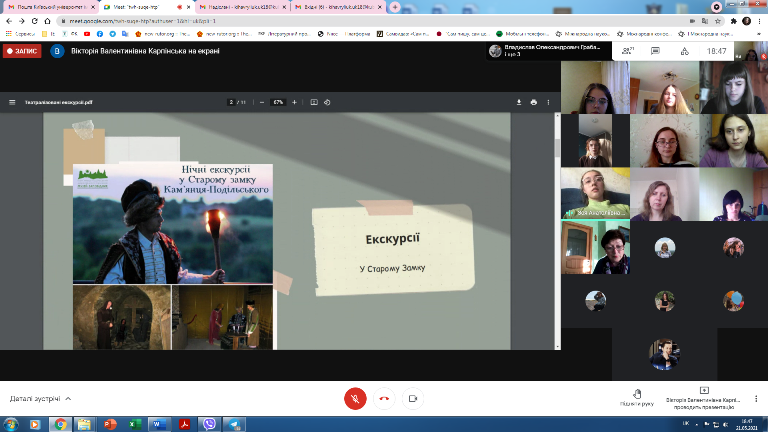Hang up with the red phone button
This screenshot has height=432, width=768.
pos(384,398)
